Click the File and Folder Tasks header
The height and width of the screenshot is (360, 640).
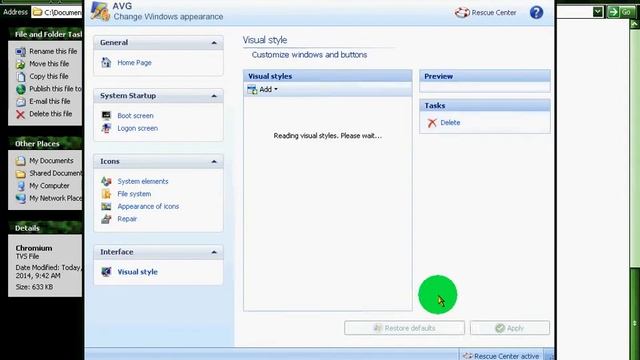click(45, 34)
